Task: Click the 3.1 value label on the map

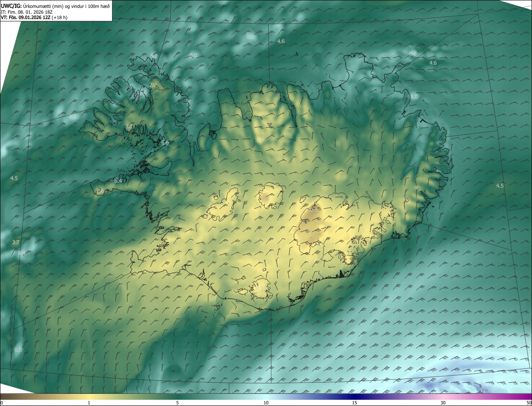Action: [129, 127]
